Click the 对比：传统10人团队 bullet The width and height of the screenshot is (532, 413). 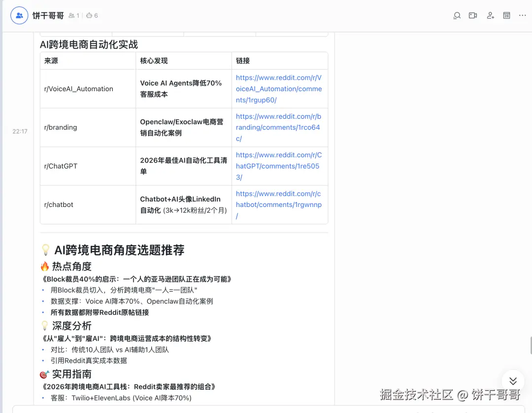pos(109,350)
